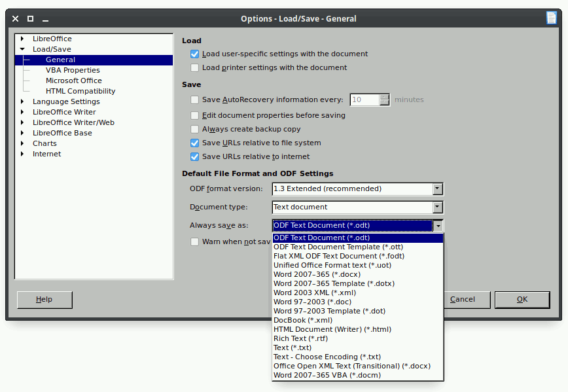
Task: Confirm with the OK button
Action: [522, 300]
